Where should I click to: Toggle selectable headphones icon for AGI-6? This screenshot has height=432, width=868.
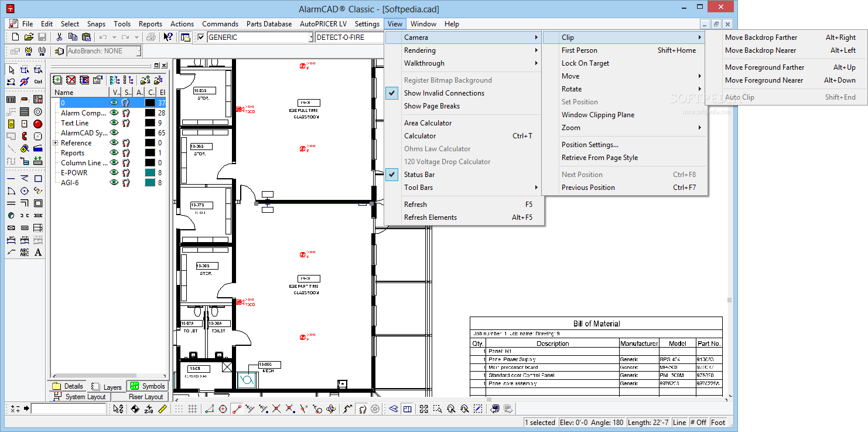[x=126, y=182]
